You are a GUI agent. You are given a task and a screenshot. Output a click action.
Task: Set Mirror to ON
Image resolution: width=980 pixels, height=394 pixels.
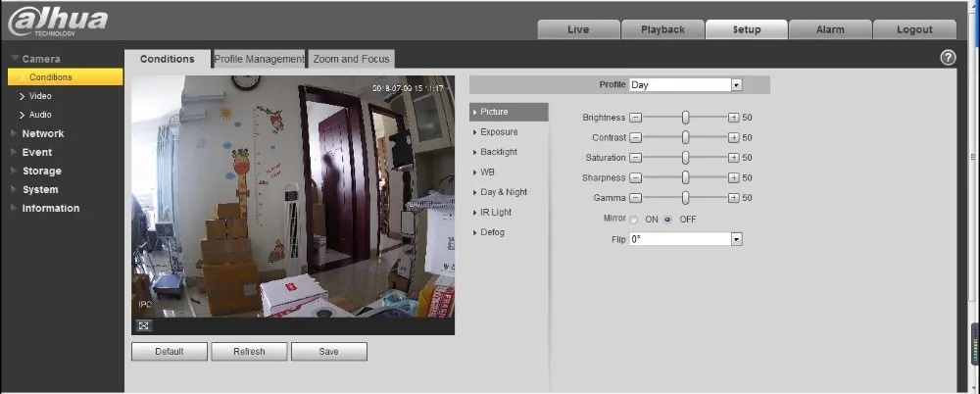tap(634, 220)
